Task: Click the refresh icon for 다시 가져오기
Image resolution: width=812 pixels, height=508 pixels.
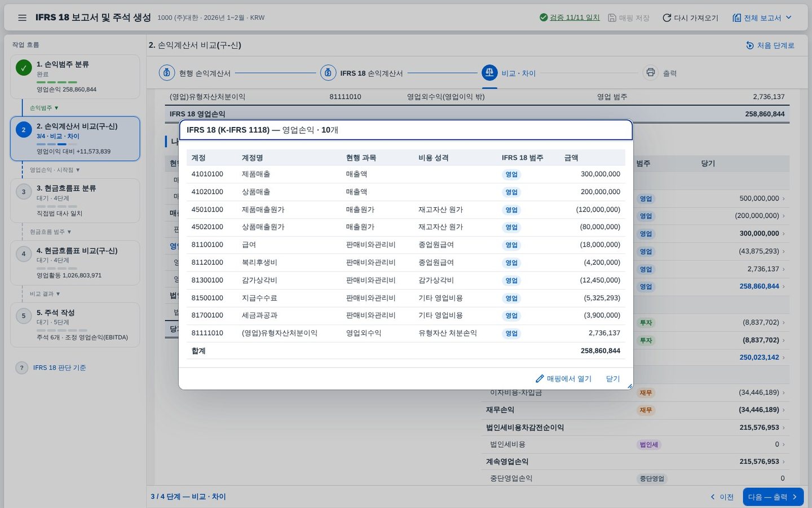Action: click(667, 17)
